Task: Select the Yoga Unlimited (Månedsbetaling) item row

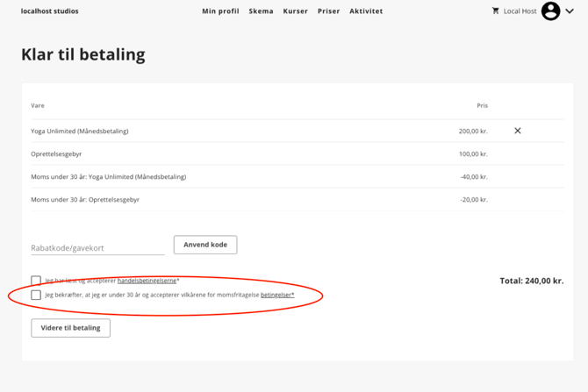Action: click(x=80, y=131)
